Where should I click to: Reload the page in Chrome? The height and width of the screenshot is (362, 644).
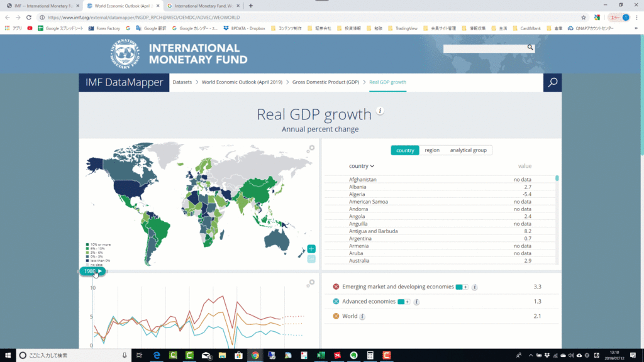(x=29, y=17)
